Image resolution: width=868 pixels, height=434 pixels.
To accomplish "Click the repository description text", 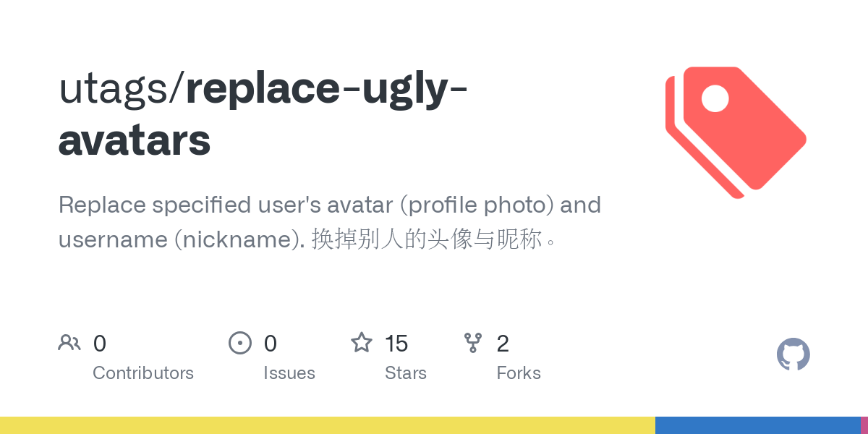I will coord(330,222).
